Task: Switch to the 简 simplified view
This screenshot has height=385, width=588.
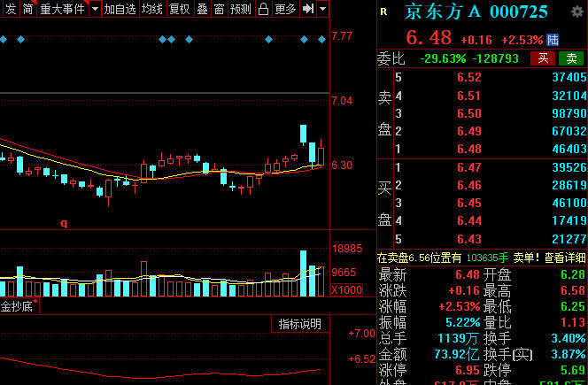Action: coord(27,9)
